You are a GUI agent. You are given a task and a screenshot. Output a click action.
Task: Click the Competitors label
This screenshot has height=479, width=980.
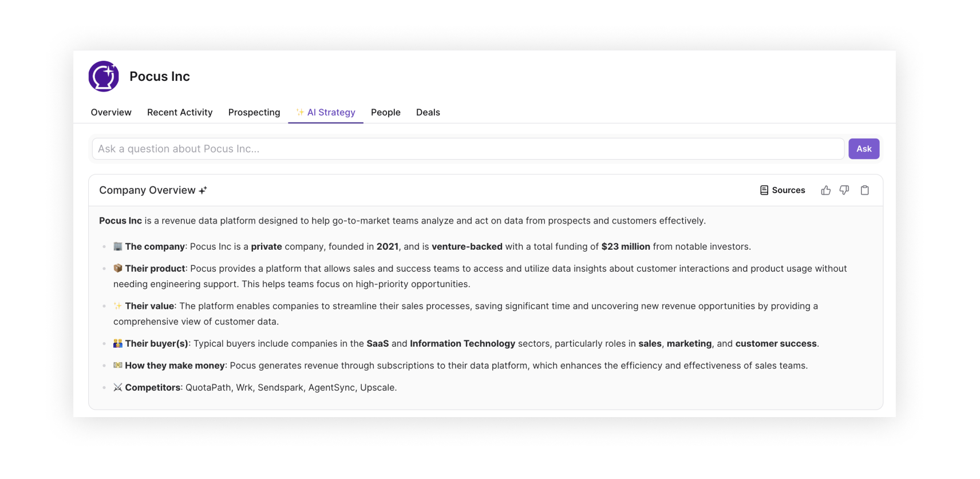point(153,387)
